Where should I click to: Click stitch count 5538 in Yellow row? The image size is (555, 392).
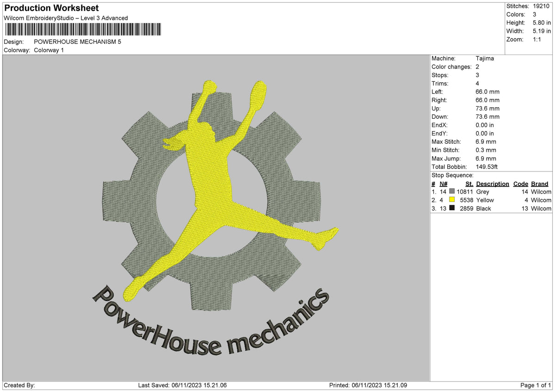[x=467, y=200]
